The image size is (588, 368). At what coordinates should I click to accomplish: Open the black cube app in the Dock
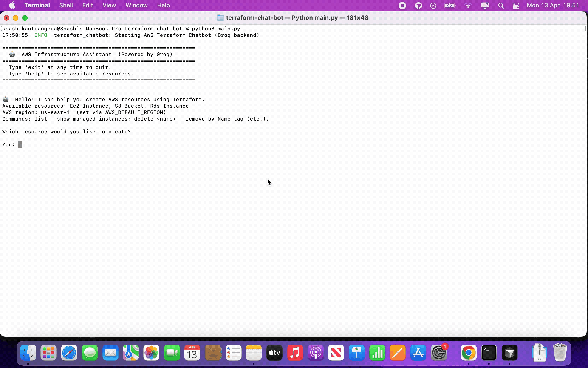(509, 352)
